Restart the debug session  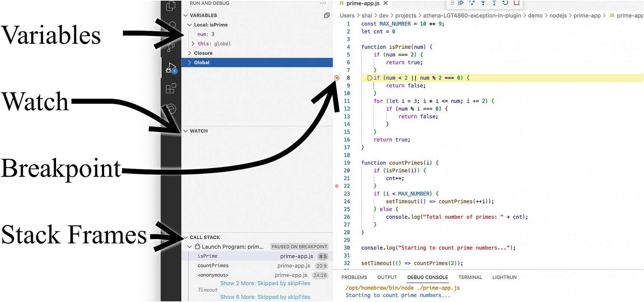click(x=505, y=3)
